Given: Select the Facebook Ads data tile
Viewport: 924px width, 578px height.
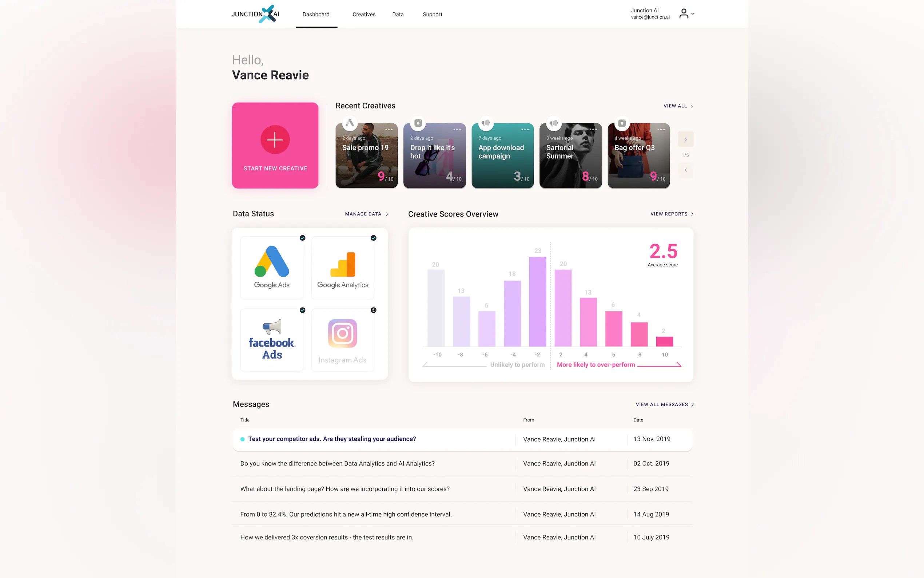Looking at the screenshot, I should coord(272,340).
